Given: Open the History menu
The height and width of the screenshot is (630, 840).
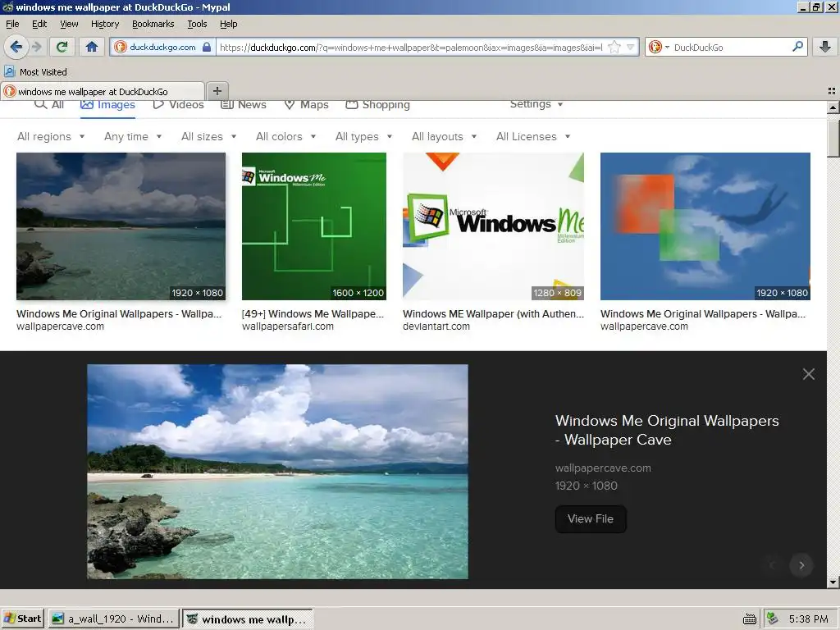Looking at the screenshot, I should point(105,24).
